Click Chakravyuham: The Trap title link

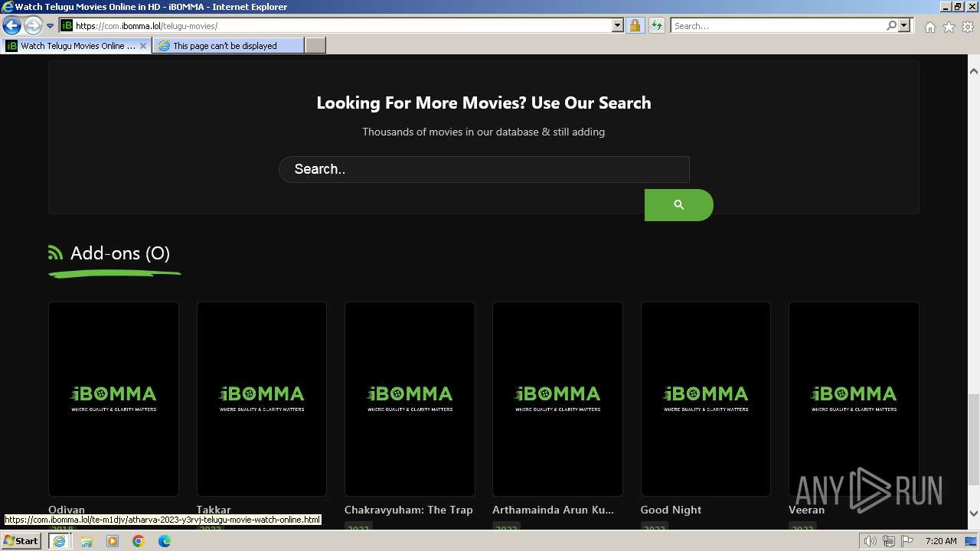pyautogui.click(x=409, y=510)
